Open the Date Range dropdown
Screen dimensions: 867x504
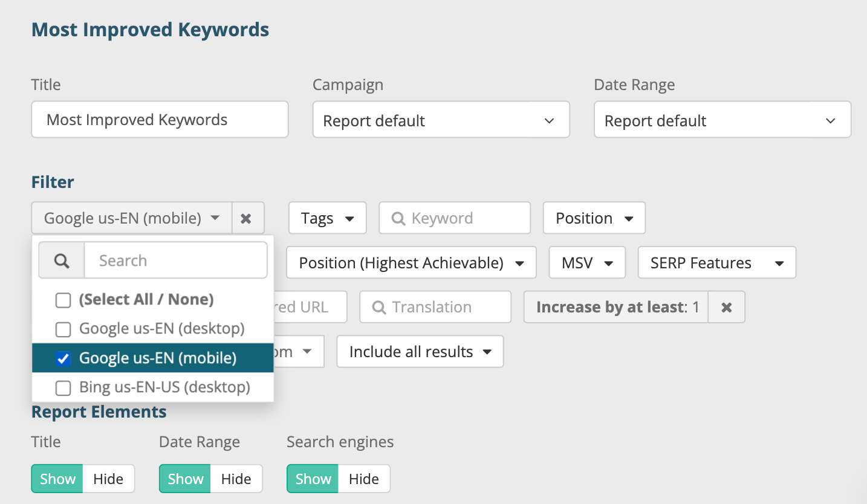(722, 120)
